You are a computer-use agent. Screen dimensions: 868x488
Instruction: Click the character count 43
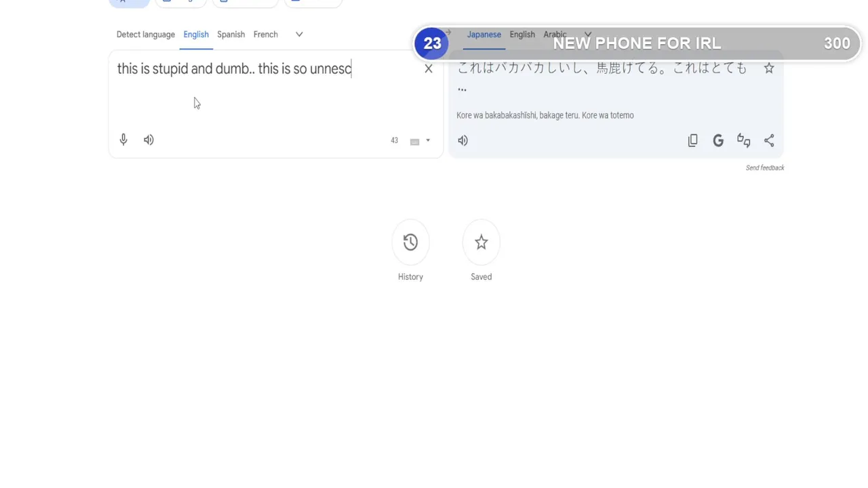394,141
